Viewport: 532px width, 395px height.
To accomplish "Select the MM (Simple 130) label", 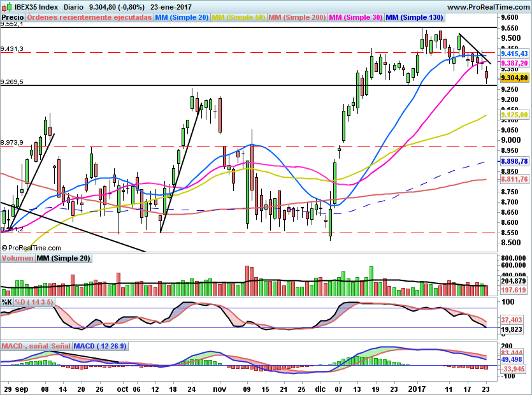I will pyautogui.click(x=414, y=17).
